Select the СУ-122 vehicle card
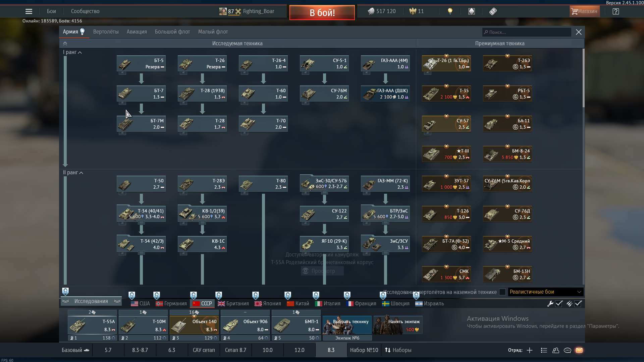The width and height of the screenshot is (644, 362). coord(324,214)
